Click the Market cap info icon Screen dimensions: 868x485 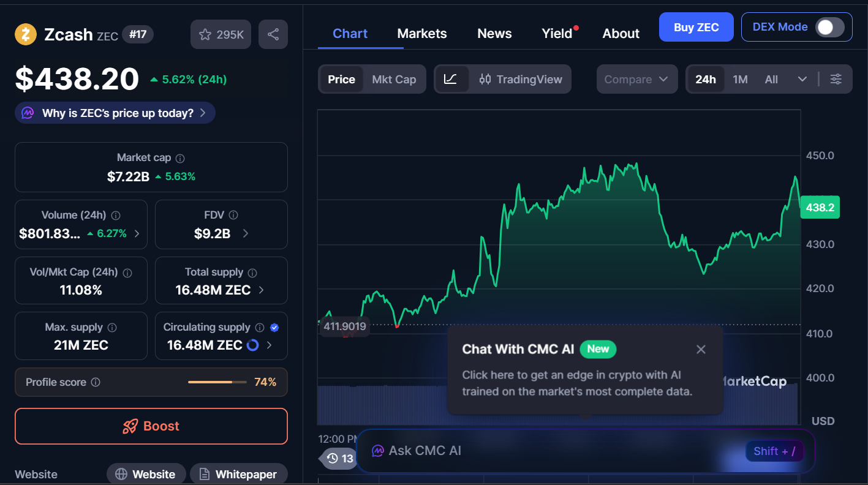pyautogui.click(x=180, y=158)
